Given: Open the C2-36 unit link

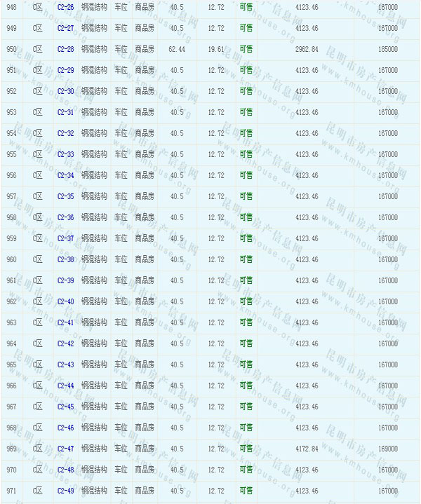Looking at the screenshot, I should coord(65,217).
